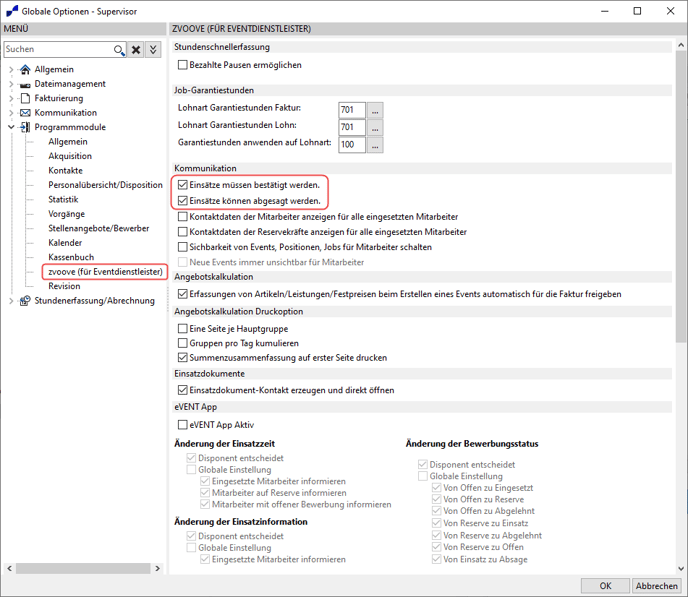Select the Vorgänge entry

(x=66, y=214)
